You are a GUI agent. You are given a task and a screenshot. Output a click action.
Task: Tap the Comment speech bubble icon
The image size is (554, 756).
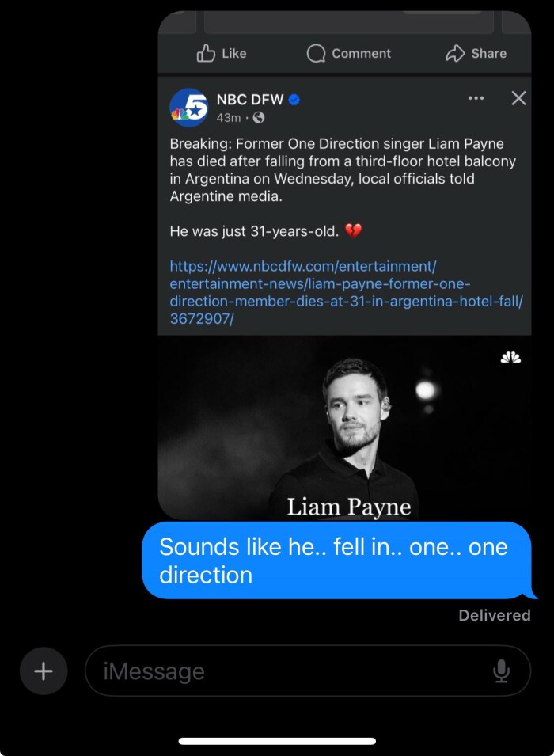pos(317,53)
